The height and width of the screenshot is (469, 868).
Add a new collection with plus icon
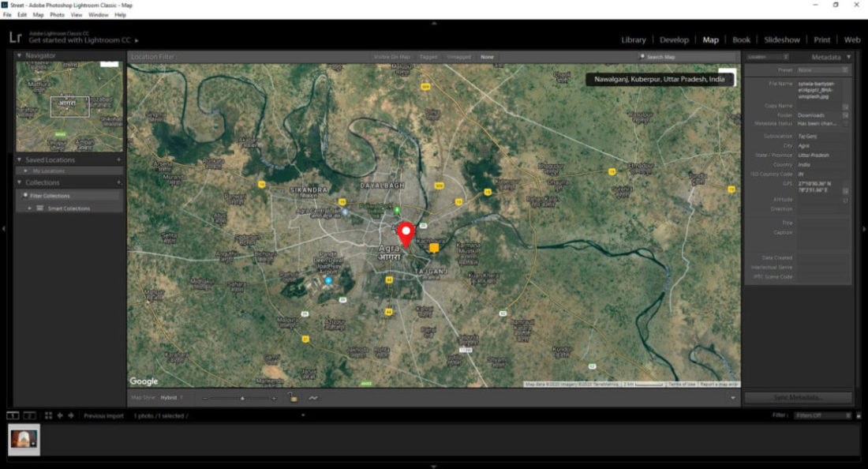[x=118, y=182]
